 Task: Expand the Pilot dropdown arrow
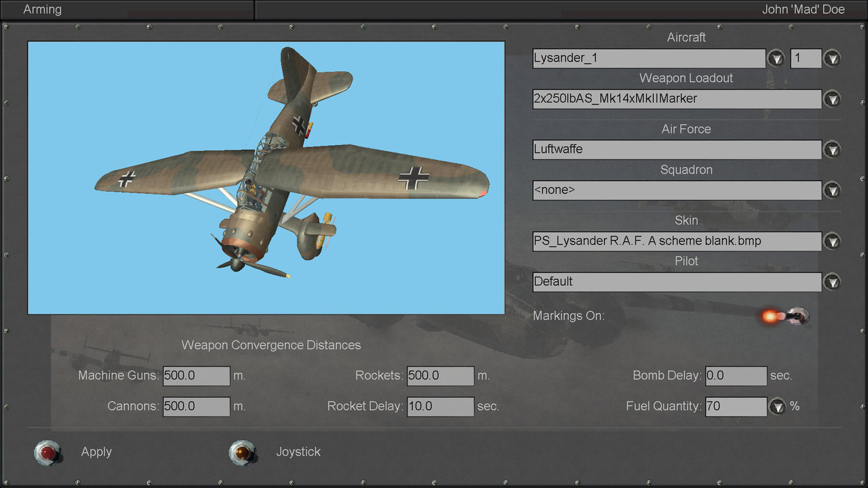click(x=832, y=282)
